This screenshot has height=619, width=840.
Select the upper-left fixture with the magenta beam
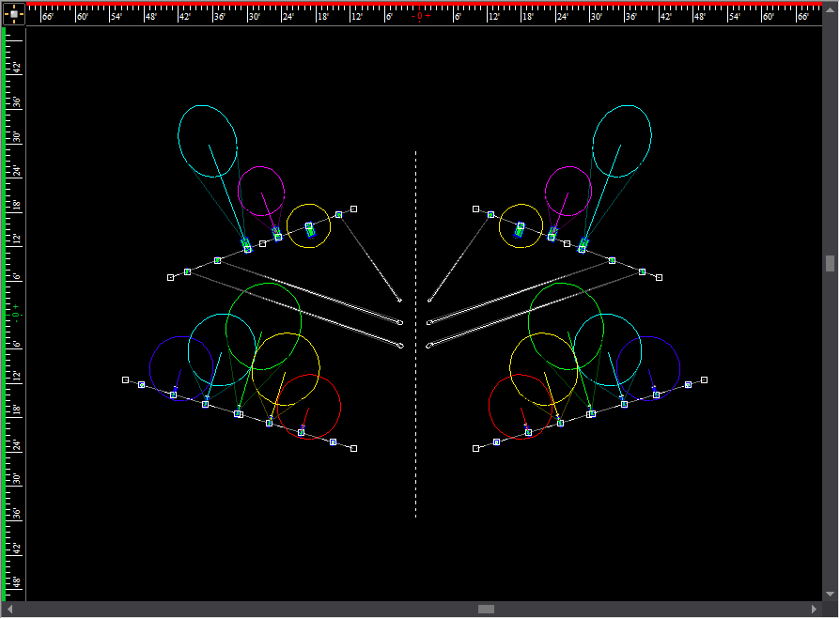(277, 233)
